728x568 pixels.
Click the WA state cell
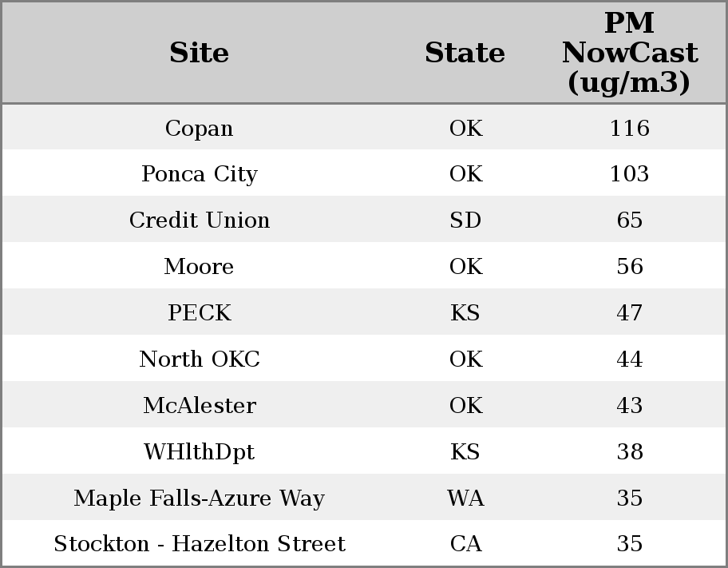coord(465,498)
